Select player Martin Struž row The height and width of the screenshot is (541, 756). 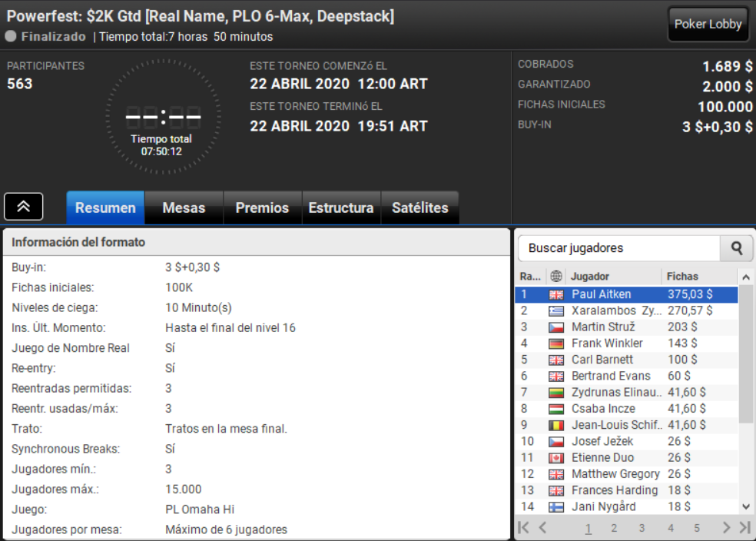(x=626, y=327)
